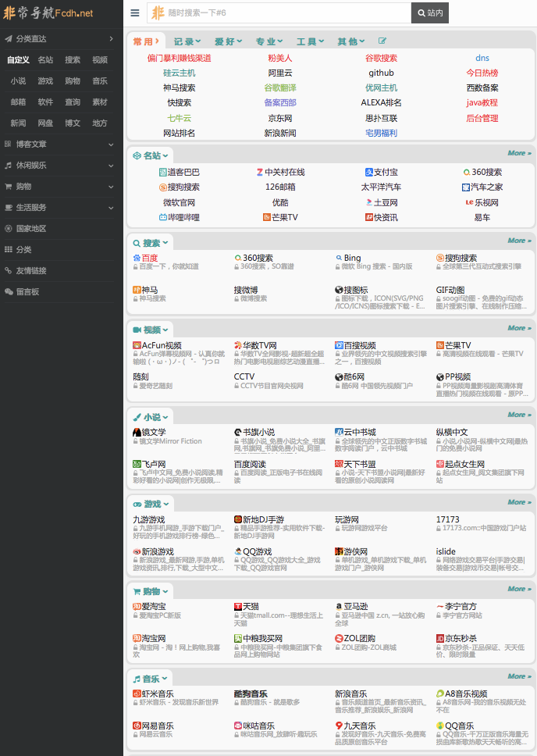The width and height of the screenshot is (537, 756).
Task: Select 网盘 in sidebar categories
Action: 45,123
